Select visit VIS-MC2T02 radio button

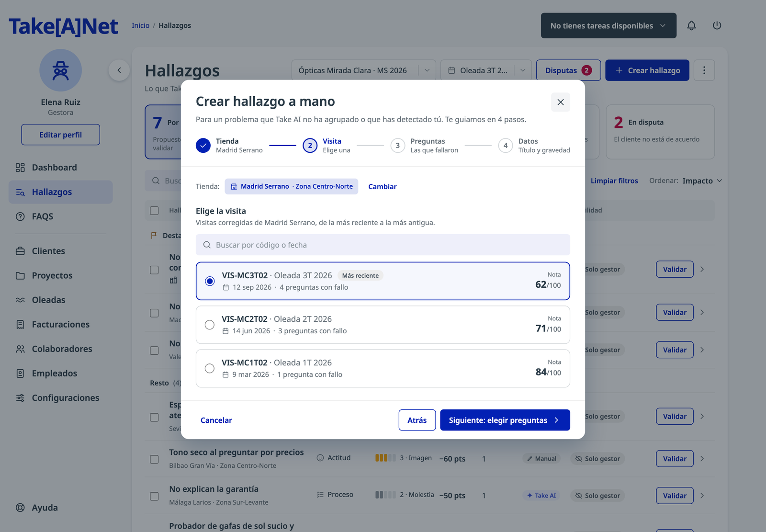click(210, 325)
